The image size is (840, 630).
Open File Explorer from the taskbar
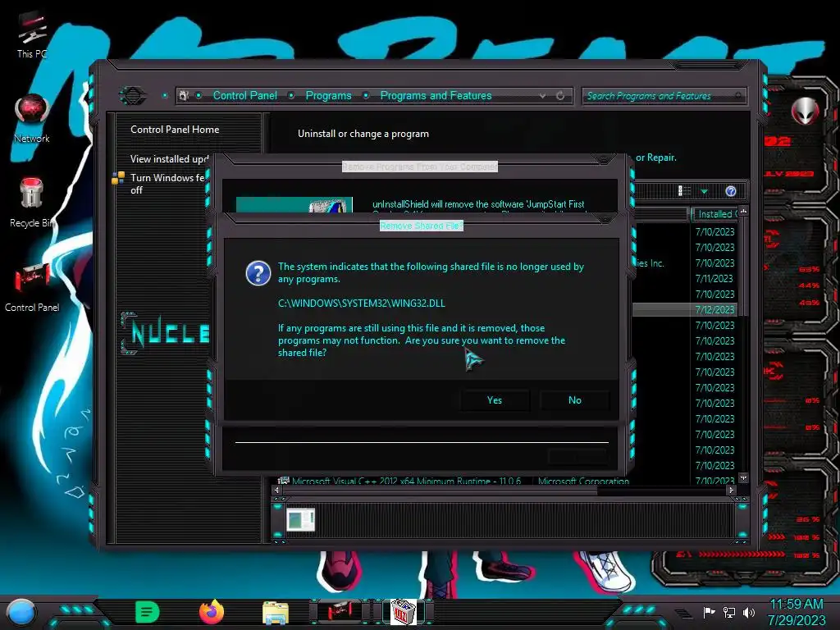pyautogui.click(x=276, y=613)
